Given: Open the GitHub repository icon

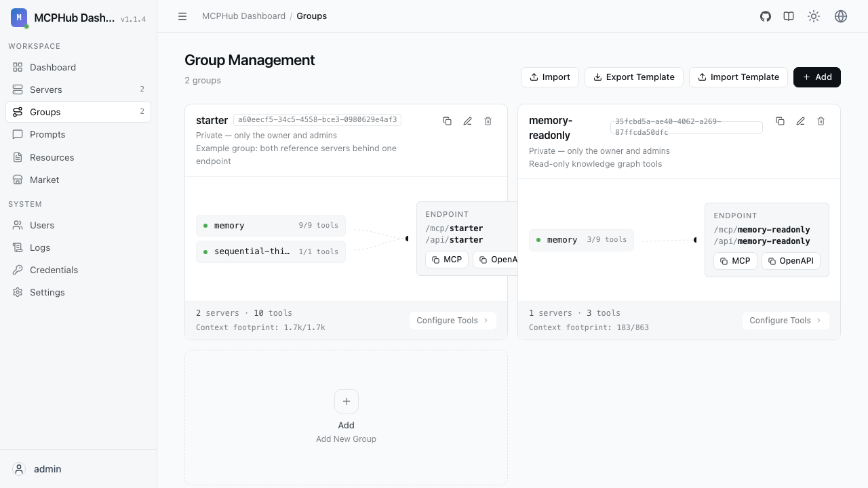Looking at the screenshot, I should coord(766,16).
